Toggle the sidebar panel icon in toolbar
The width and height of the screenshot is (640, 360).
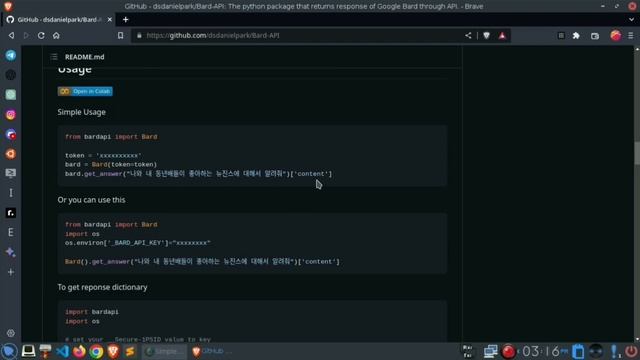pos(561,36)
